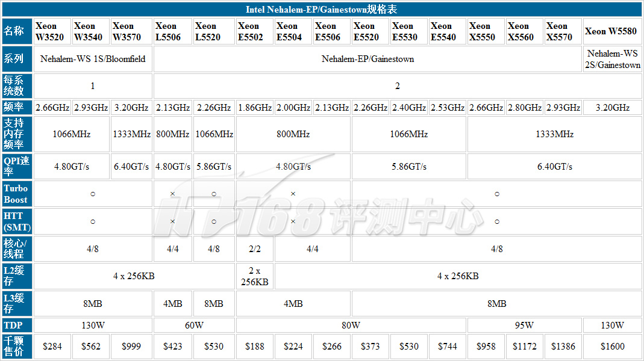The width and height of the screenshot is (644, 361).
Task: Click the "每系统数" row header
Action: pos(17,85)
